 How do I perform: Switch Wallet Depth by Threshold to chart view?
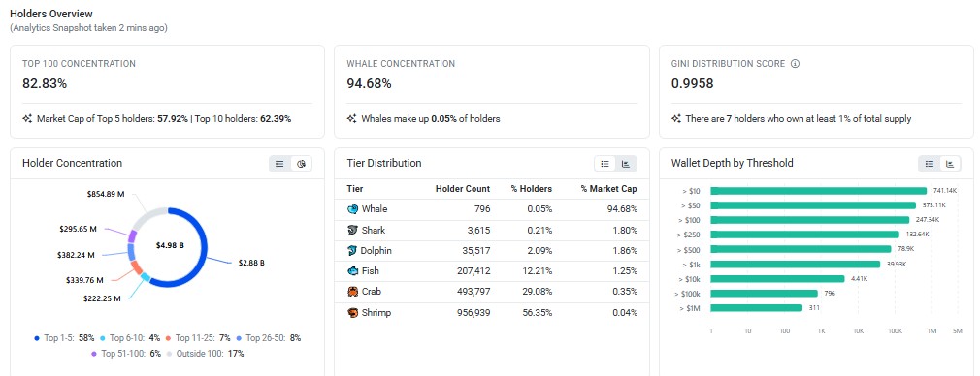click(951, 164)
